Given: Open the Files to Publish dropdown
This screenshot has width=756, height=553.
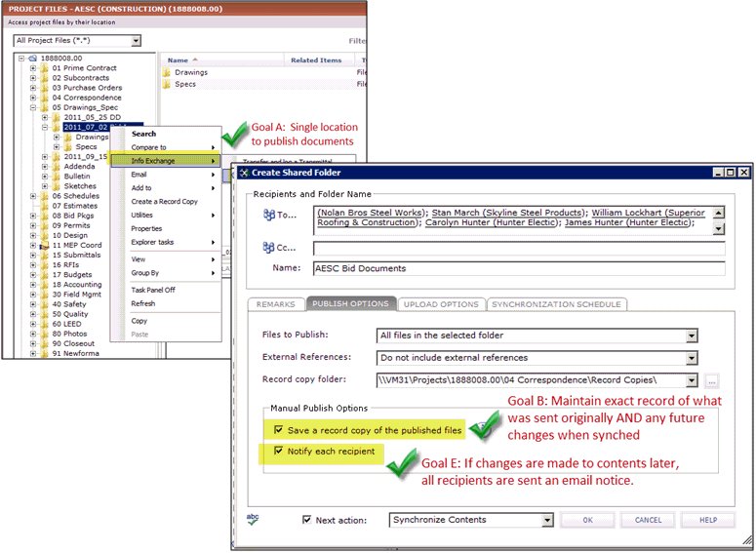Looking at the screenshot, I should click(x=692, y=336).
